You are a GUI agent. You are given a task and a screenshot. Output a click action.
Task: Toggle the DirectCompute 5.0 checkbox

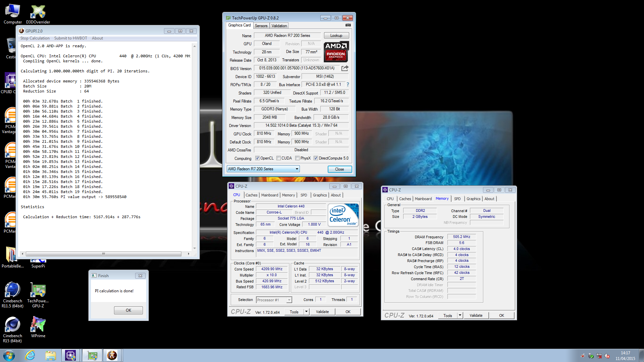point(316,158)
